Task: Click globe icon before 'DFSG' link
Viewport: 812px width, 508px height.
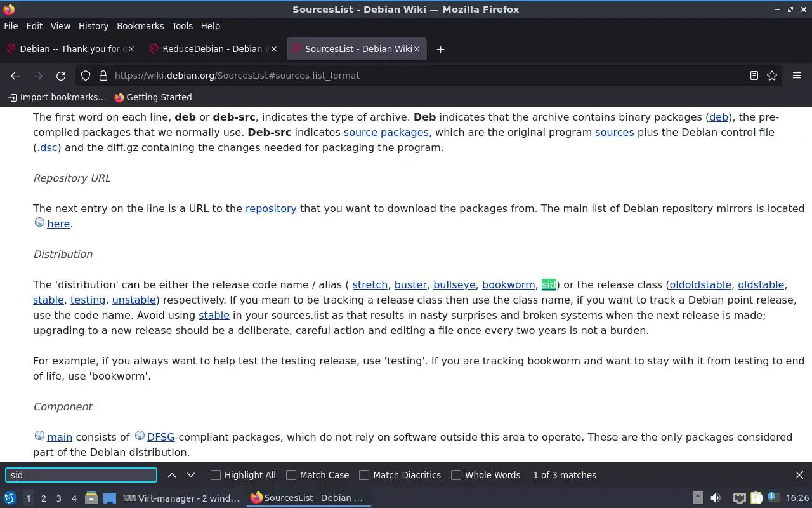Action: (x=140, y=436)
